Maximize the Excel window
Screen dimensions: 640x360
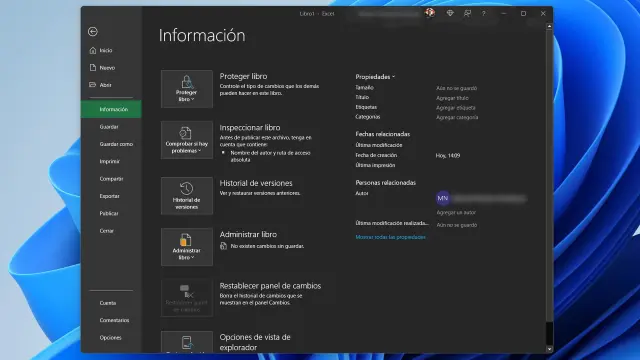click(523, 13)
